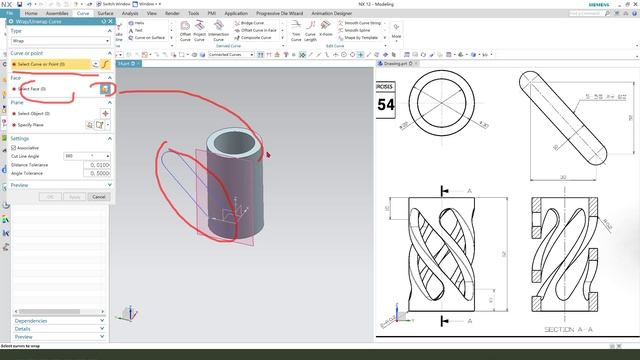The width and height of the screenshot is (640, 360).
Task: Click the Undo icon in the quick access bar
Action: 29,4
